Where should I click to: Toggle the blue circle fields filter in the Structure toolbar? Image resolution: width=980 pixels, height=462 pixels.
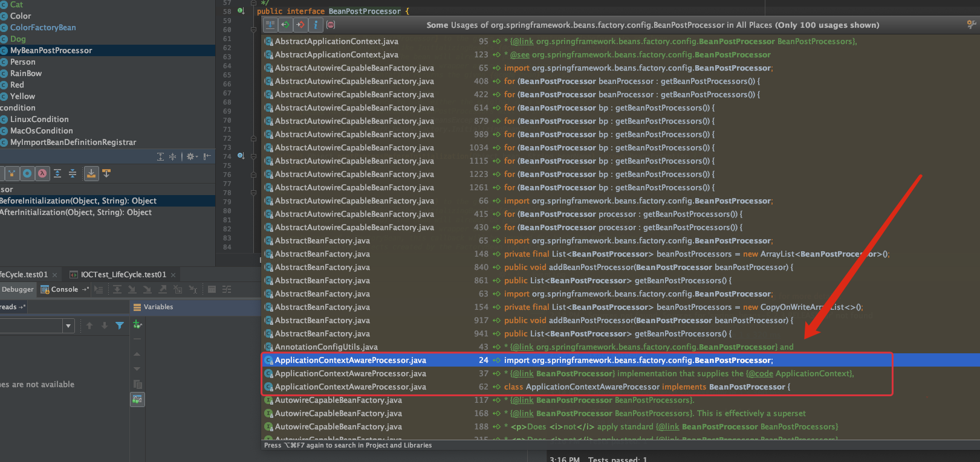(x=27, y=173)
